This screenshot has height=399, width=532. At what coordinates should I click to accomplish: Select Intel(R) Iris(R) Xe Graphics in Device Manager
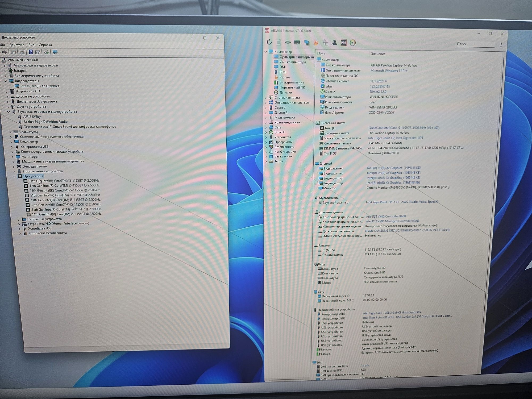(40, 86)
